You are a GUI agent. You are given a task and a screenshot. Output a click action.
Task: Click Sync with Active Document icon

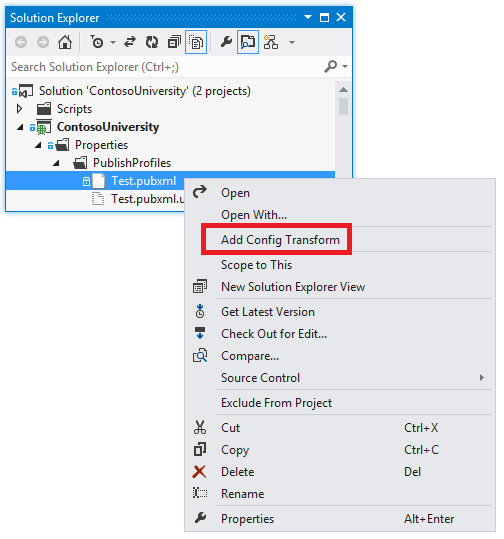pos(130,42)
